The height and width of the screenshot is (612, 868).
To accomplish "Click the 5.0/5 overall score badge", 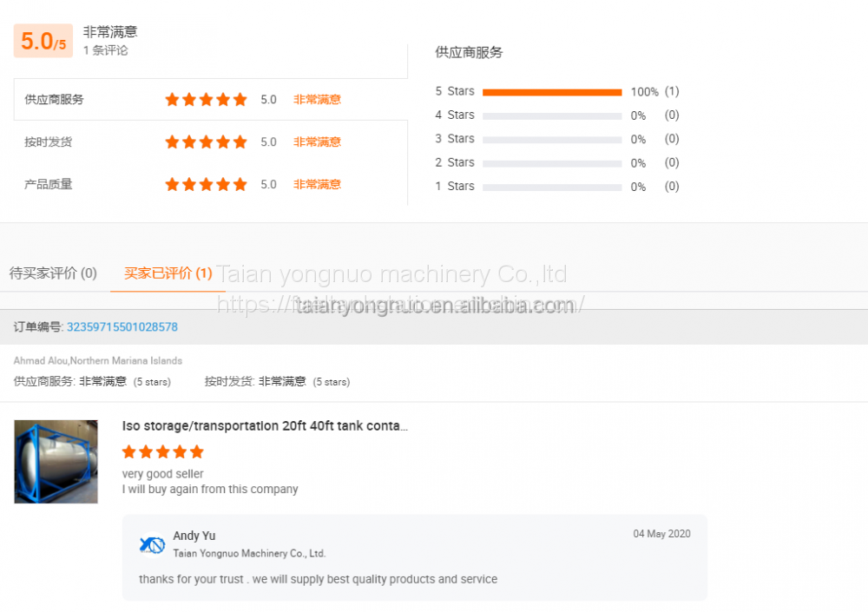I will pos(43,42).
